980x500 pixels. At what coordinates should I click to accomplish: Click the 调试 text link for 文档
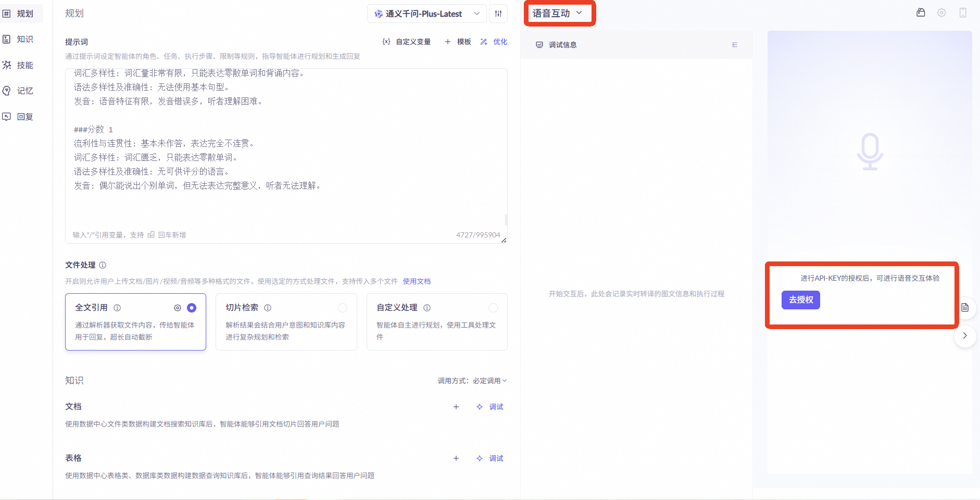(496, 407)
